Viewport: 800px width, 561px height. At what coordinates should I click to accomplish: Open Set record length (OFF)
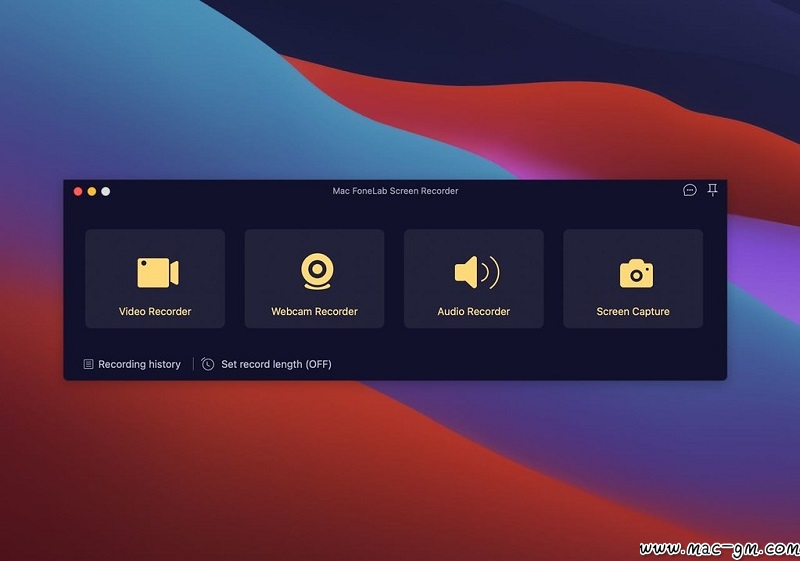point(266,364)
